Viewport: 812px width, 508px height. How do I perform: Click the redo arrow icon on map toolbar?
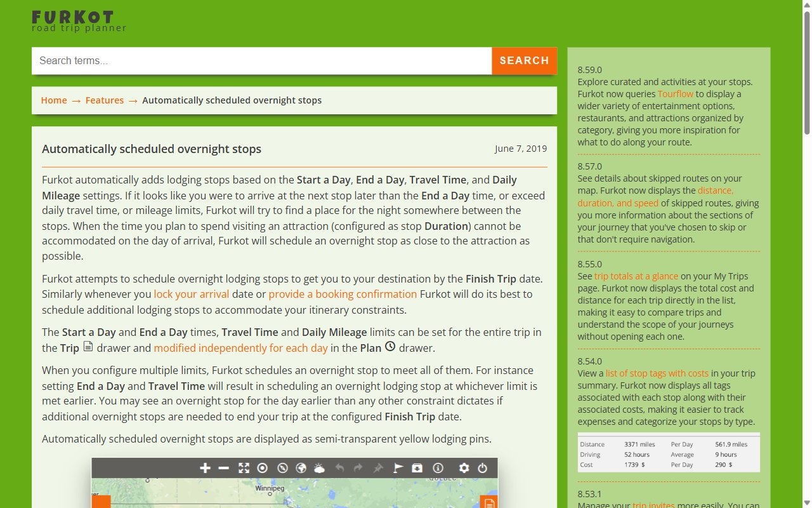click(358, 468)
